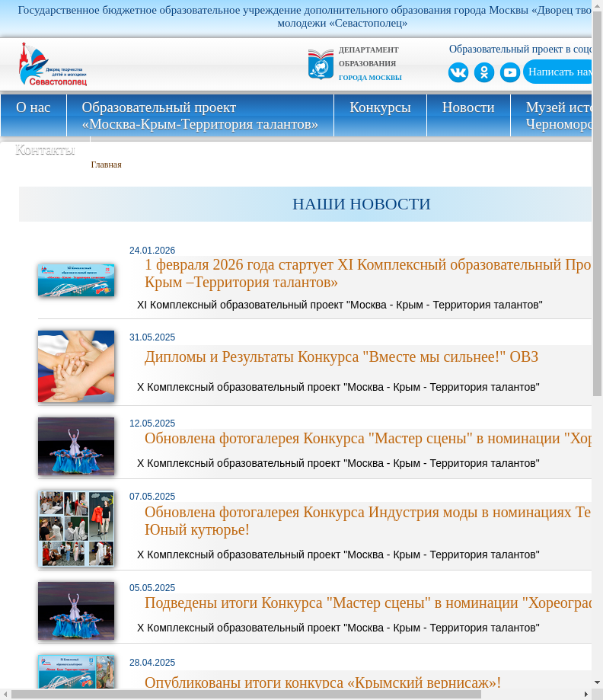
Task: Open the Новости menu item
Action: tap(468, 115)
